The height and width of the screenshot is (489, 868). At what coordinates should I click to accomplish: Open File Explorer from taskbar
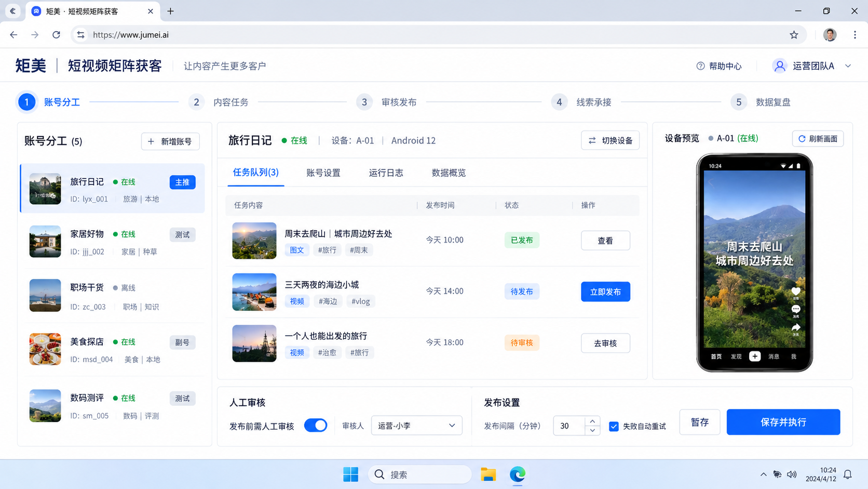[488, 474]
